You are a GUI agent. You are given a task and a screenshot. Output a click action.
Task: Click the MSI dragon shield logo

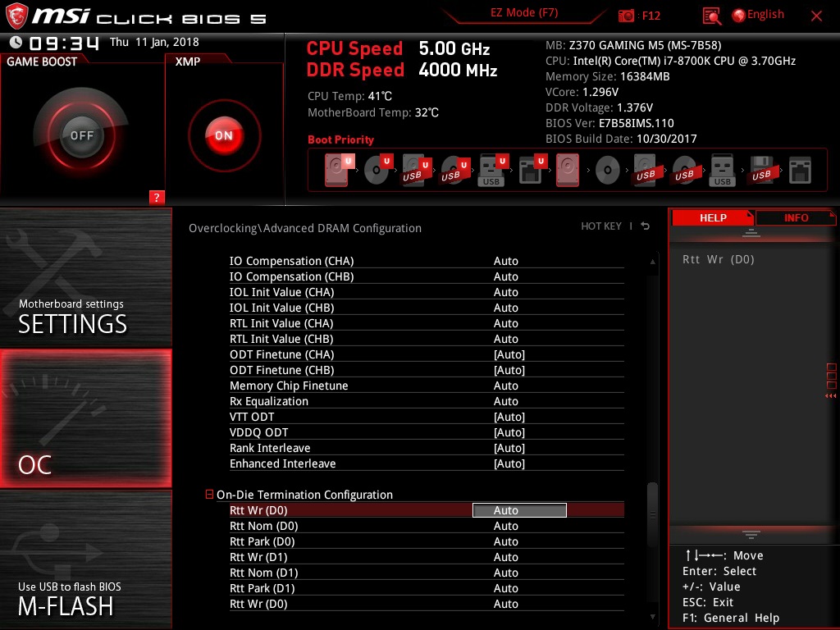pos(16,16)
